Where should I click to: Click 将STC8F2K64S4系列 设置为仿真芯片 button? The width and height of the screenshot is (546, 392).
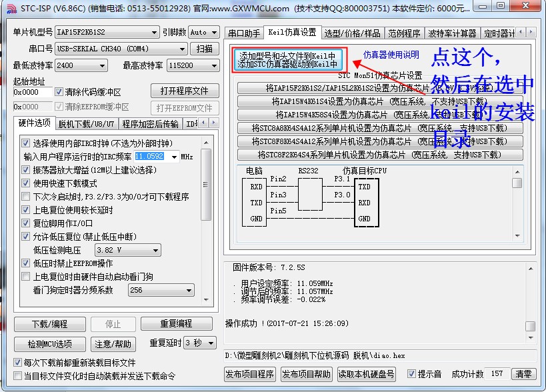pos(380,155)
